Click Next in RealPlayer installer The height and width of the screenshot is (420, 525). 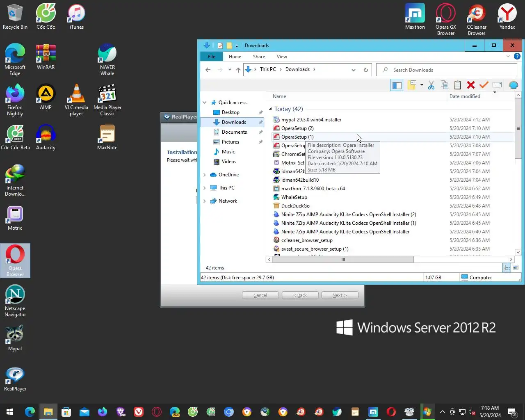[340, 295]
